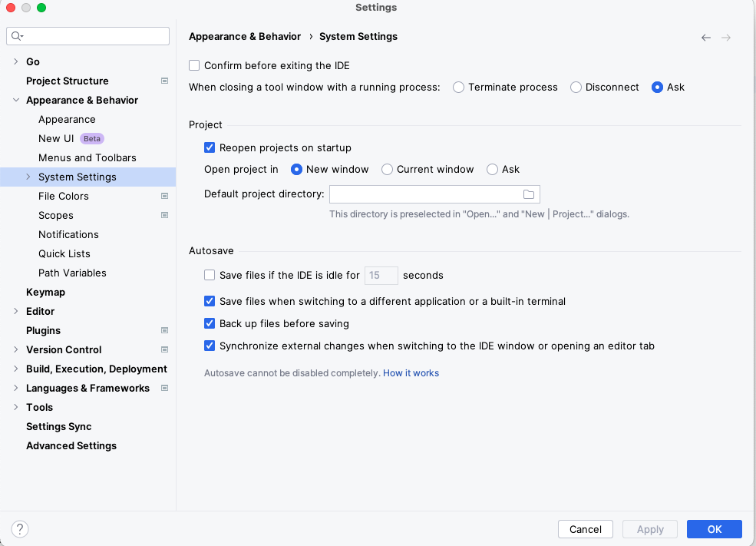This screenshot has width=756, height=546.
Task: Click the help question mark icon
Action: [20, 529]
